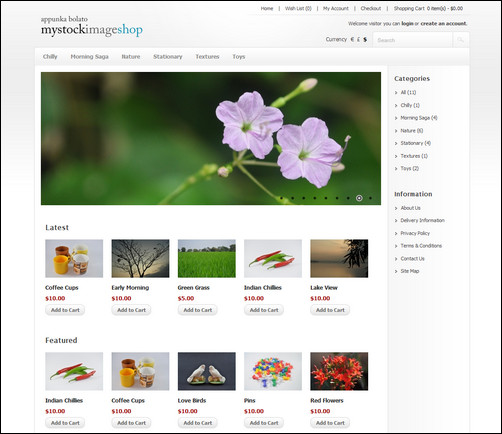This screenshot has height=434, width=502.
Task: Open the Contact Us page
Action: coord(412,258)
